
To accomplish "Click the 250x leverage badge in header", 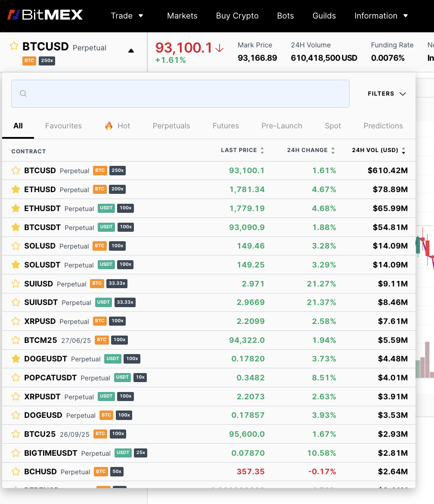I will [47, 61].
